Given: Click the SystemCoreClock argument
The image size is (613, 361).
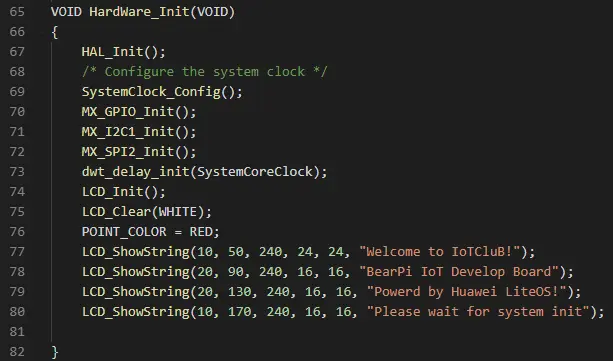Looking at the screenshot, I should (x=255, y=172).
